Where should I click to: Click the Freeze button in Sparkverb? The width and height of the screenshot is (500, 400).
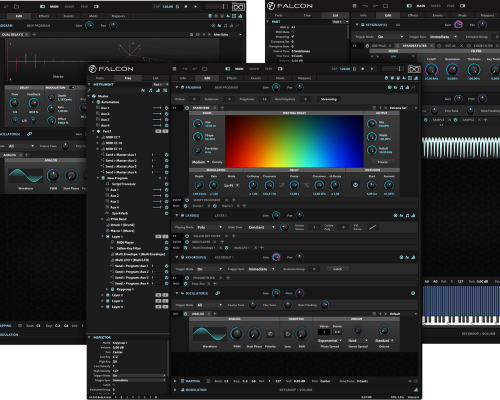point(383,162)
